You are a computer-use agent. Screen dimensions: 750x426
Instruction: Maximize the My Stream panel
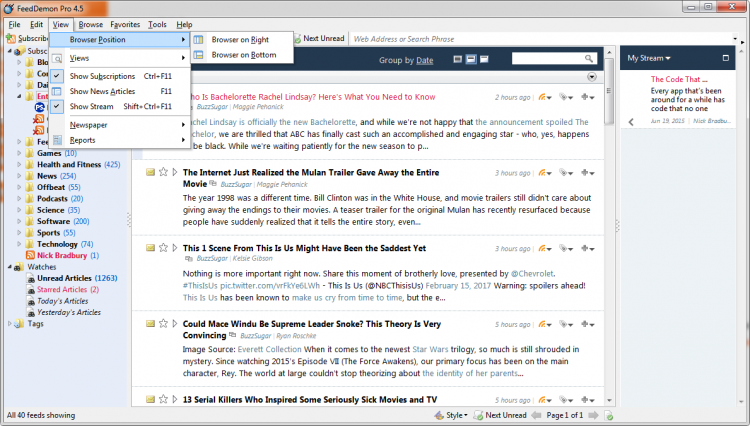coord(726,58)
